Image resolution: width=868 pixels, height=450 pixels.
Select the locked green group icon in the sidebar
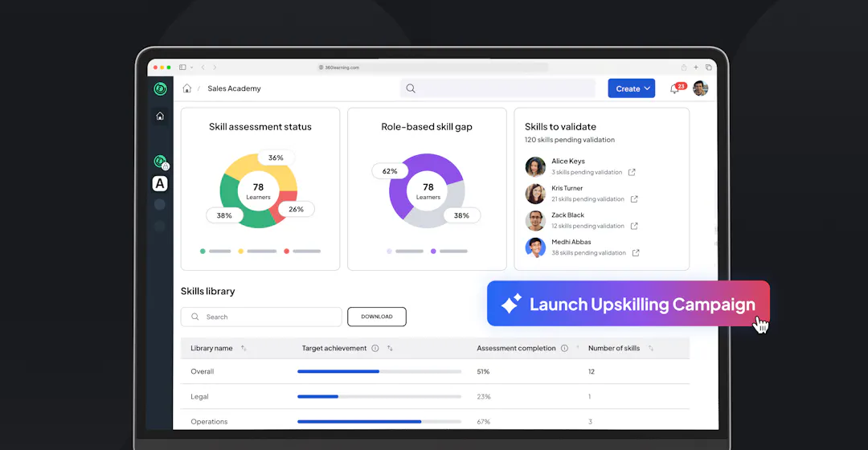tap(161, 162)
